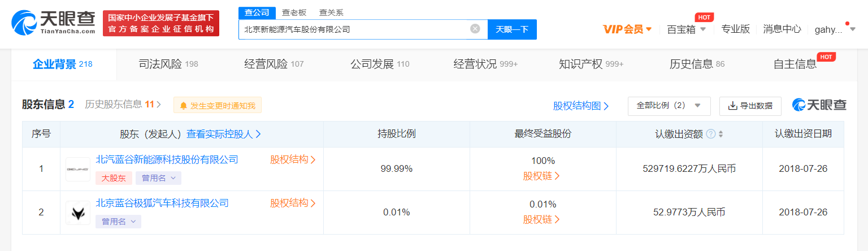This screenshot has height=251, width=868.
Task: Select the 查老板 search tab
Action: coord(294,12)
